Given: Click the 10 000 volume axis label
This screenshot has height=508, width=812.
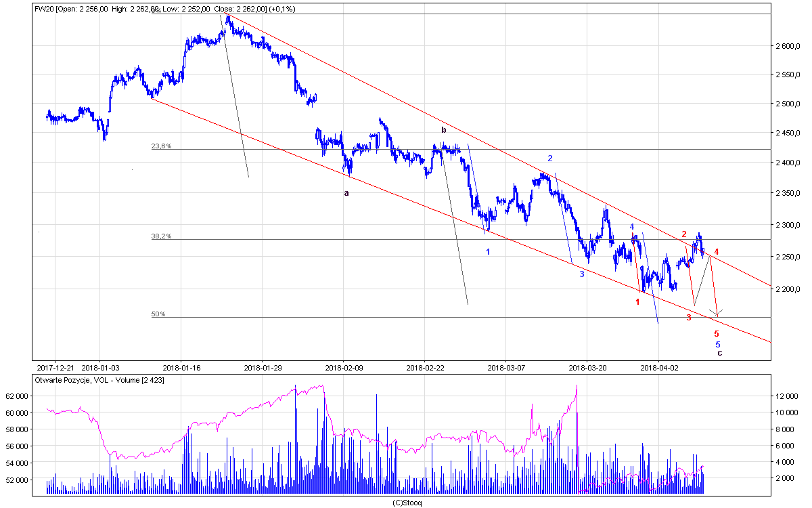Looking at the screenshot, I should pyautogui.click(x=788, y=412).
